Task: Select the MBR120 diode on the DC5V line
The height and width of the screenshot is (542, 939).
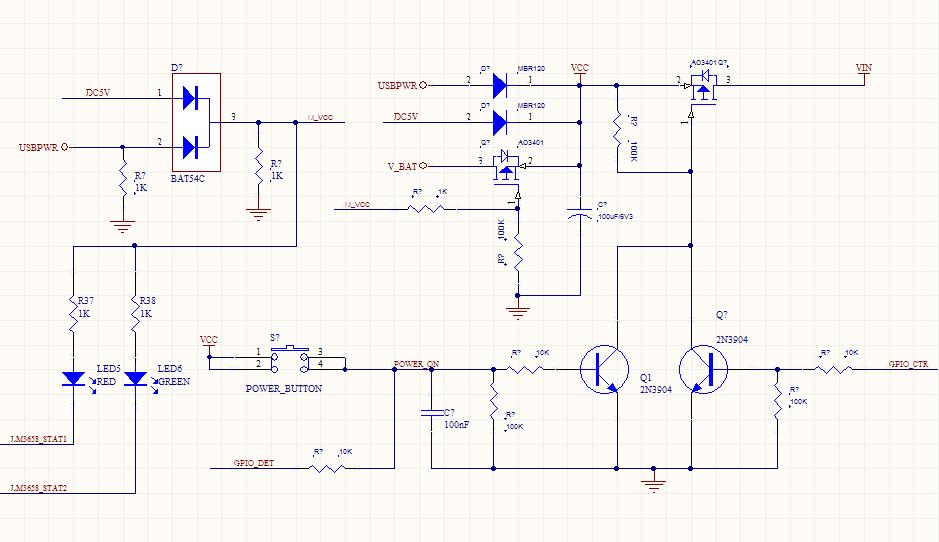Action: (500, 123)
